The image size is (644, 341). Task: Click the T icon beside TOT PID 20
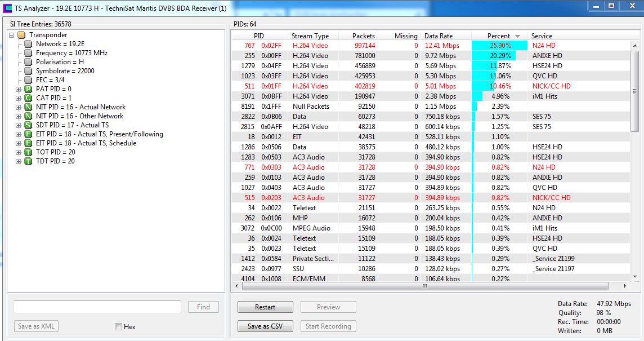28,152
